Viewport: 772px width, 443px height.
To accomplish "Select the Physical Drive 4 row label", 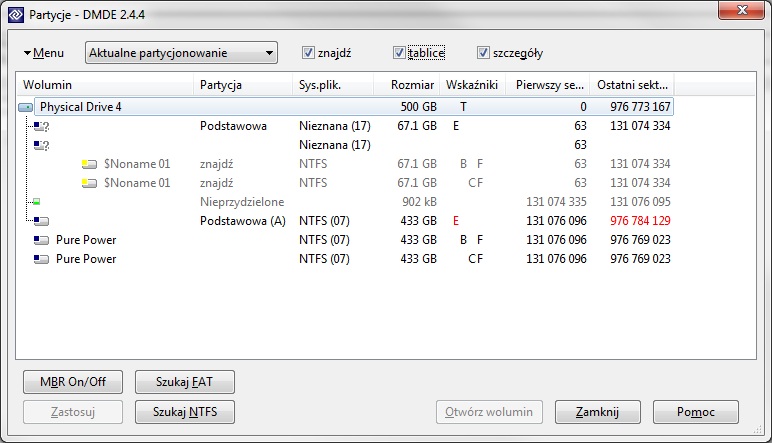I will 81,107.
